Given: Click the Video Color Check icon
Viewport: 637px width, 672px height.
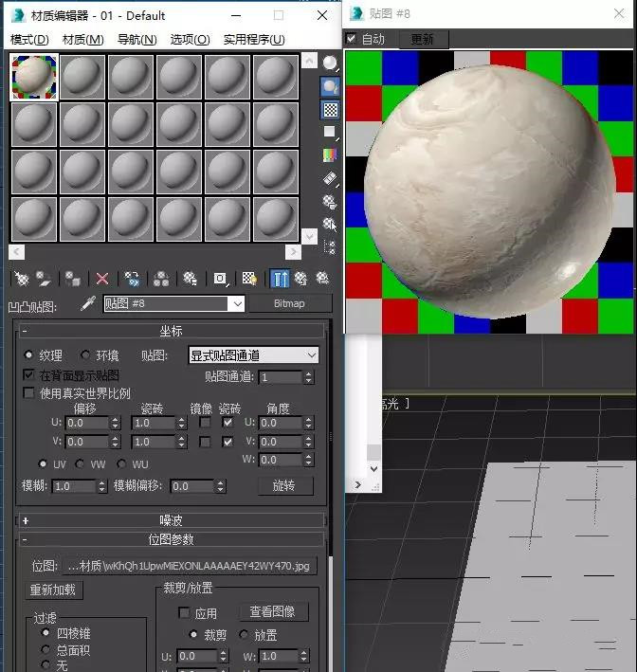Looking at the screenshot, I should [x=330, y=155].
